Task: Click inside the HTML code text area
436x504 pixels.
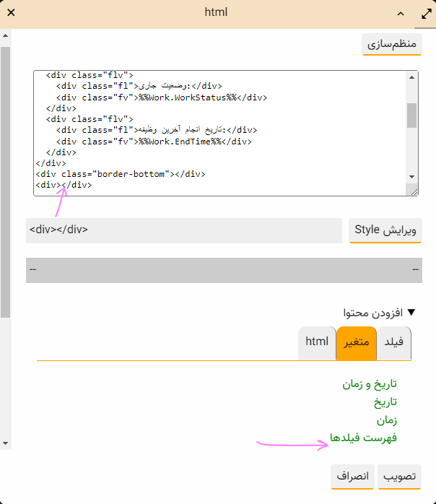Action: [x=217, y=134]
